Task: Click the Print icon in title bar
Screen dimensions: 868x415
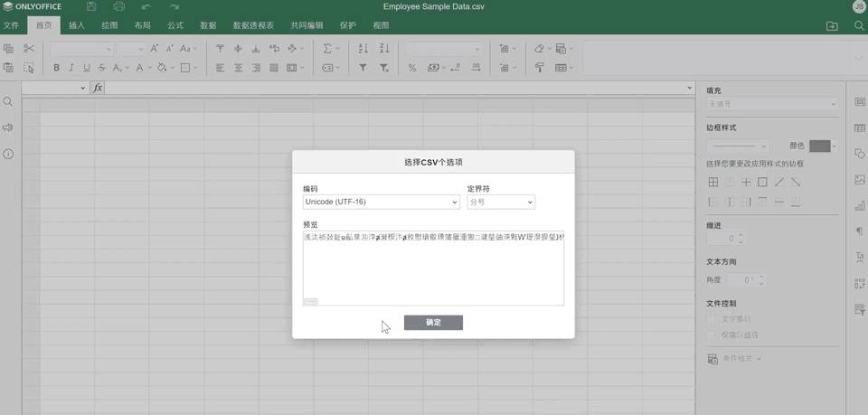Action: (118, 6)
